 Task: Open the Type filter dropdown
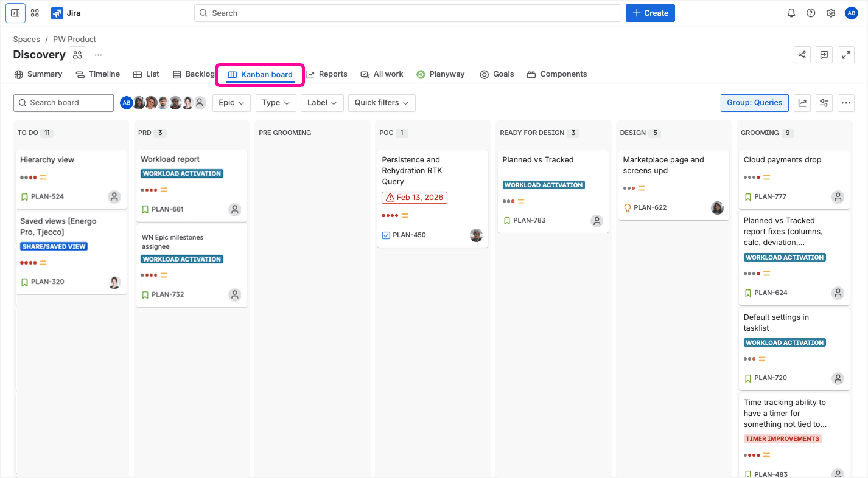[x=276, y=103]
